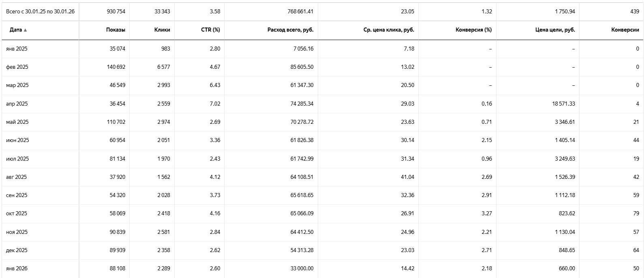This screenshot has width=644, height=278.
Task: Select the дек 2025 date cell
Action: [x=17, y=250]
